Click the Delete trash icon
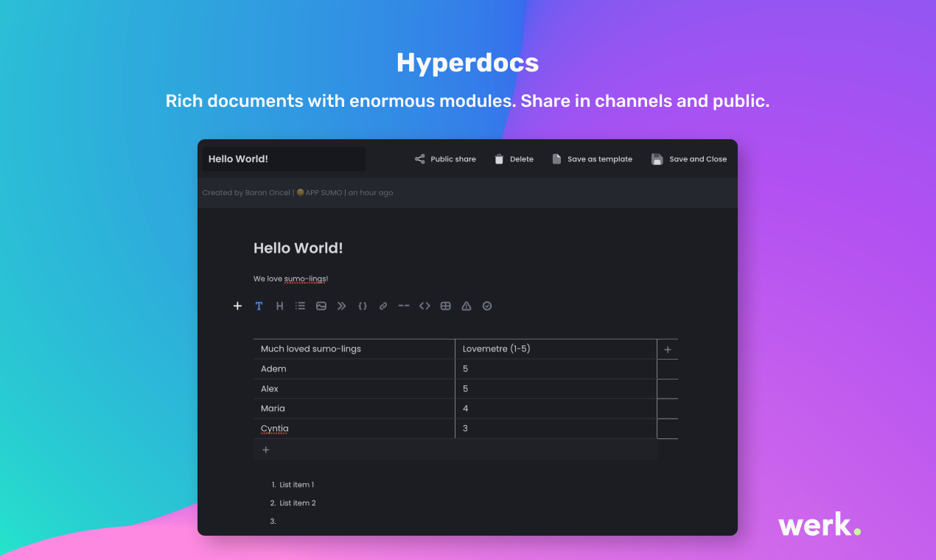Image resolution: width=936 pixels, height=560 pixels. (499, 159)
